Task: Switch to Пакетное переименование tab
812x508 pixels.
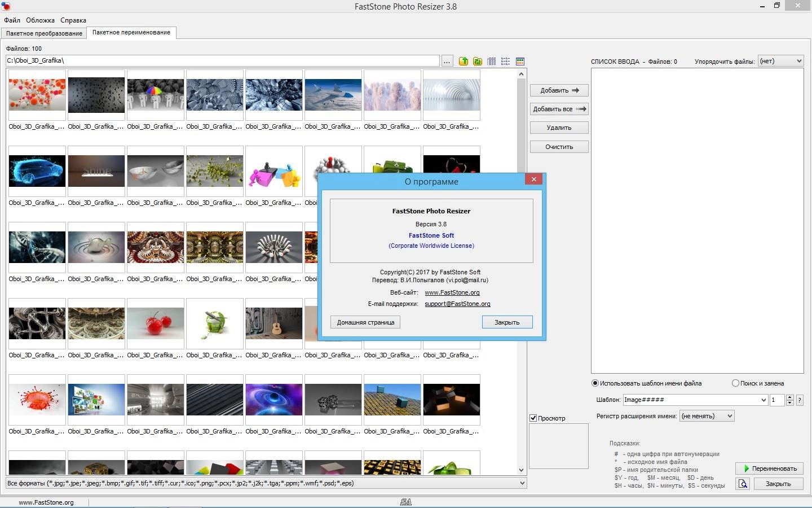Action: click(x=131, y=32)
